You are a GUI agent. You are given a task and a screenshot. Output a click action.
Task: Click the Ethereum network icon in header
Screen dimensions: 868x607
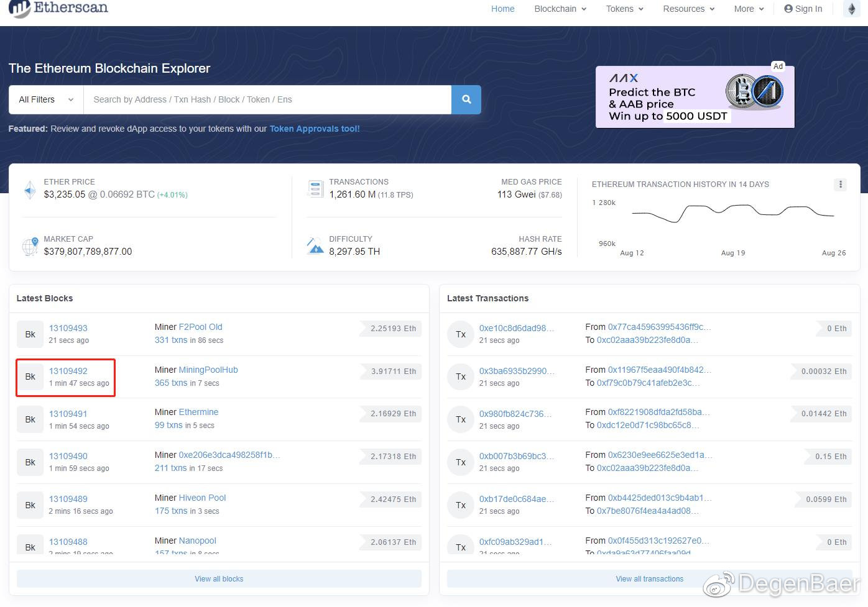click(x=852, y=9)
